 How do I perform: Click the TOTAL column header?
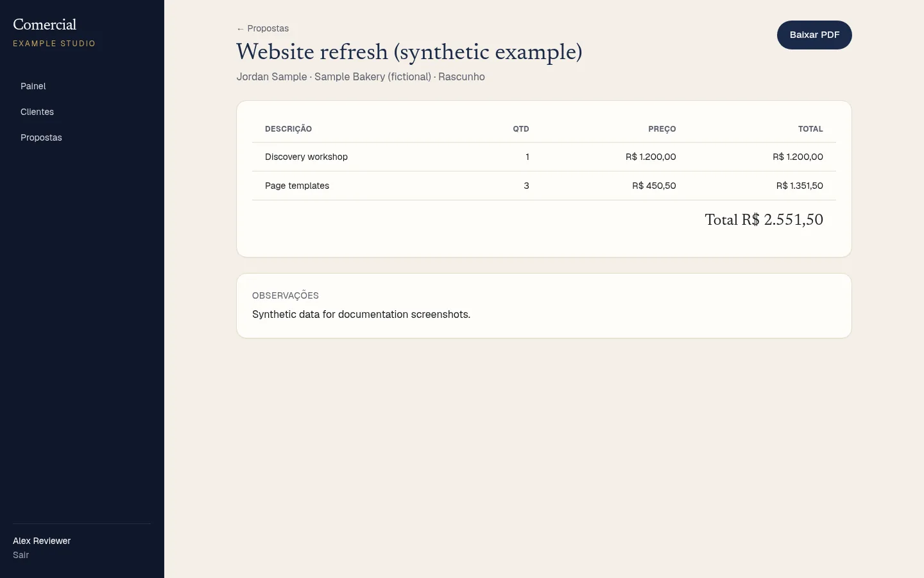(810, 129)
